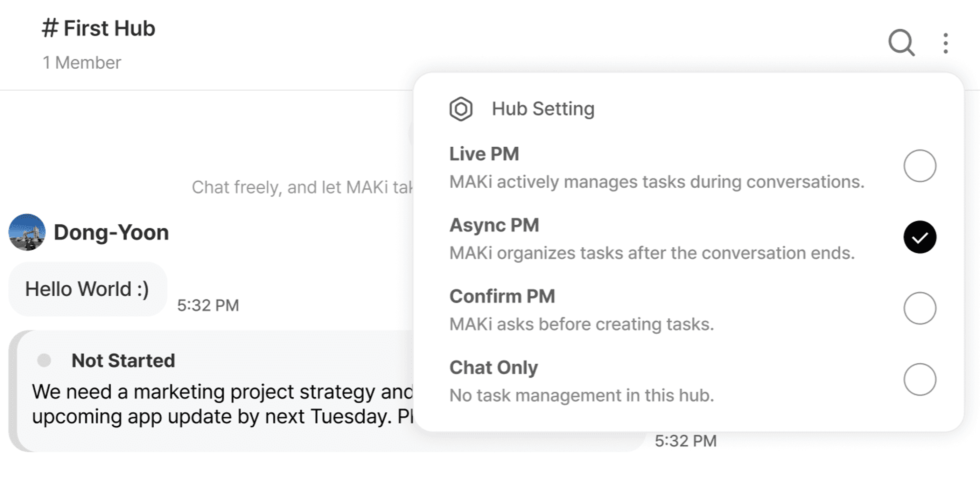Open the Not Started marketing task card
Screen dimensions: 980x482
pyautogui.click(x=327, y=391)
